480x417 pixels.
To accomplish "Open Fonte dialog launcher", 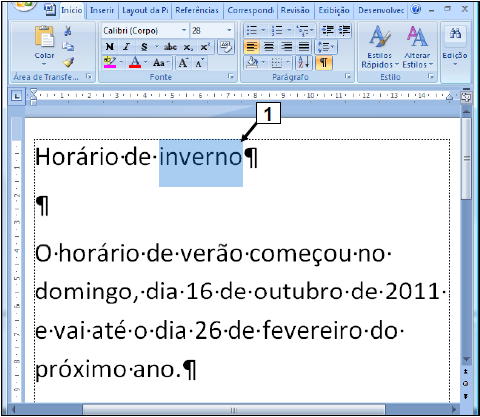I will point(231,77).
